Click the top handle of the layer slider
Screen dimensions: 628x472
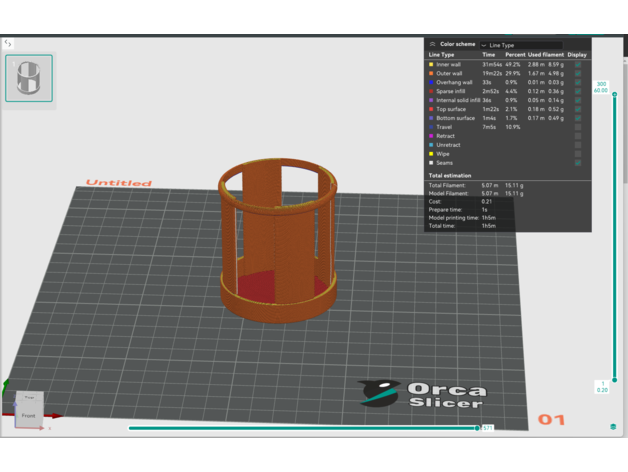click(x=601, y=87)
